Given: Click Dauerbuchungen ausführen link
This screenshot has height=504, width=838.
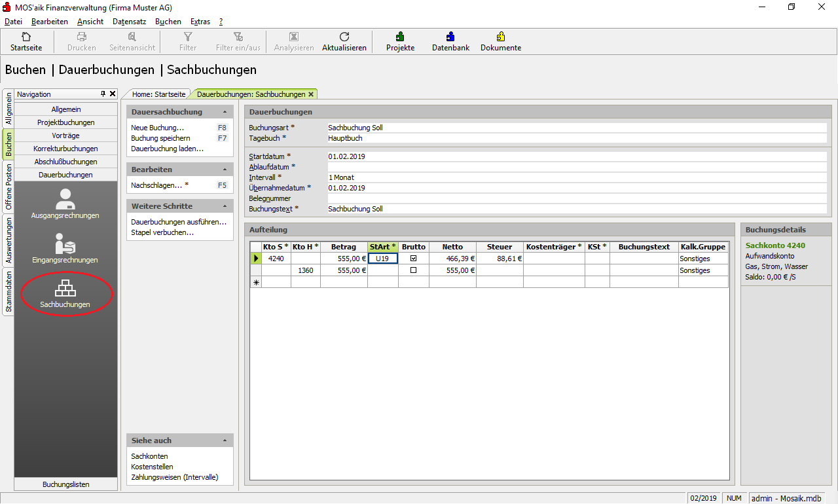Looking at the screenshot, I should [x=178, y=222].
